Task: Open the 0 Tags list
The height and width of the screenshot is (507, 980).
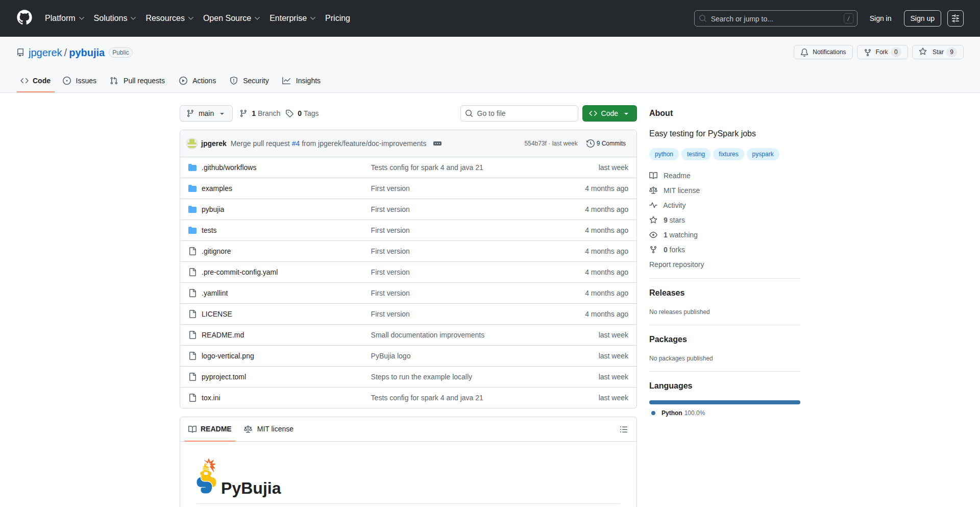Action: click(x=302, y=113)
